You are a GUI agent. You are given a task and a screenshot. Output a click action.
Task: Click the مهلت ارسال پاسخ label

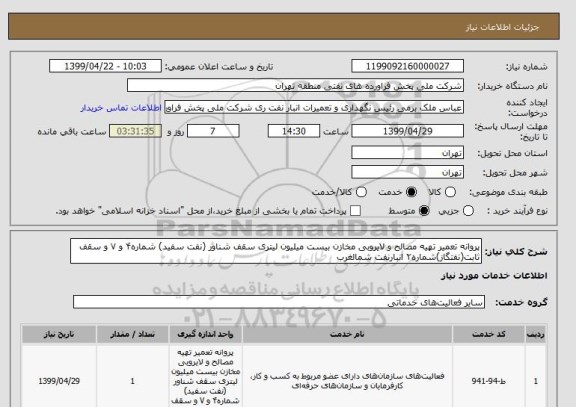click(x=511, y=132)
